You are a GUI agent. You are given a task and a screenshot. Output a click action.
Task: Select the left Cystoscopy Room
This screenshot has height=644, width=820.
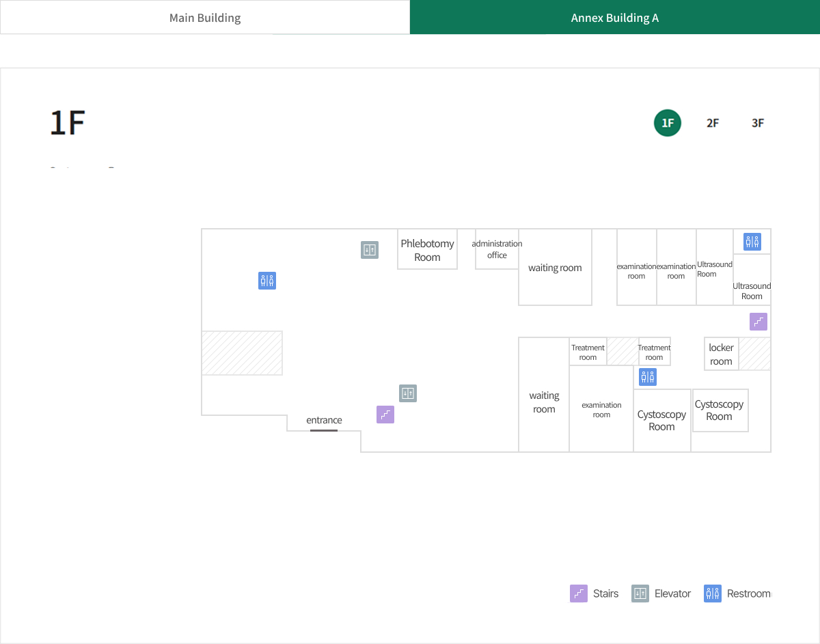click(662, 421)
